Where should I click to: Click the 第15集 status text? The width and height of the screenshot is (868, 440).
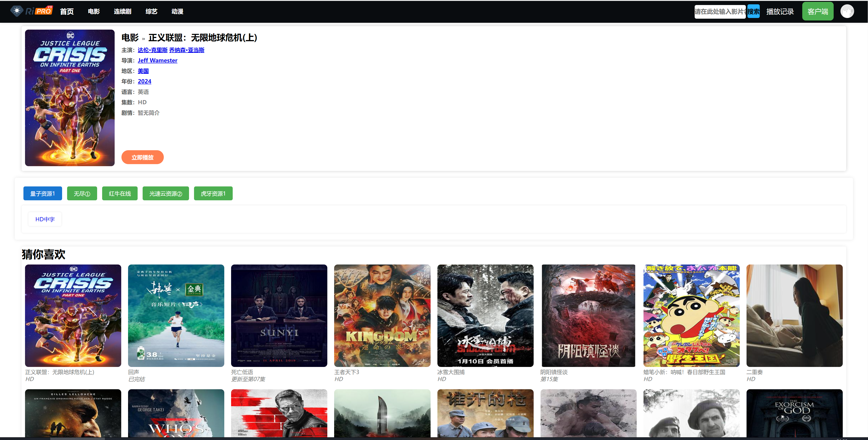[549, 379]
